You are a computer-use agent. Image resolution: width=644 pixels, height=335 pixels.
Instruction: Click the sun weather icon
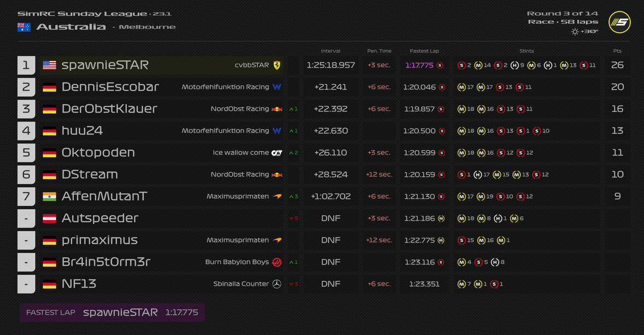click(x=575, y=32)
